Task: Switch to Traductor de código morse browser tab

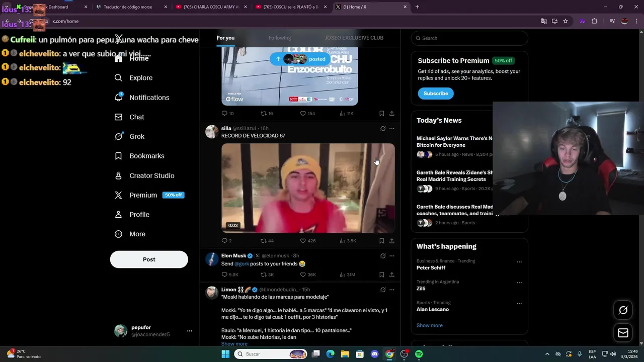Action: [x=131, y=7]
